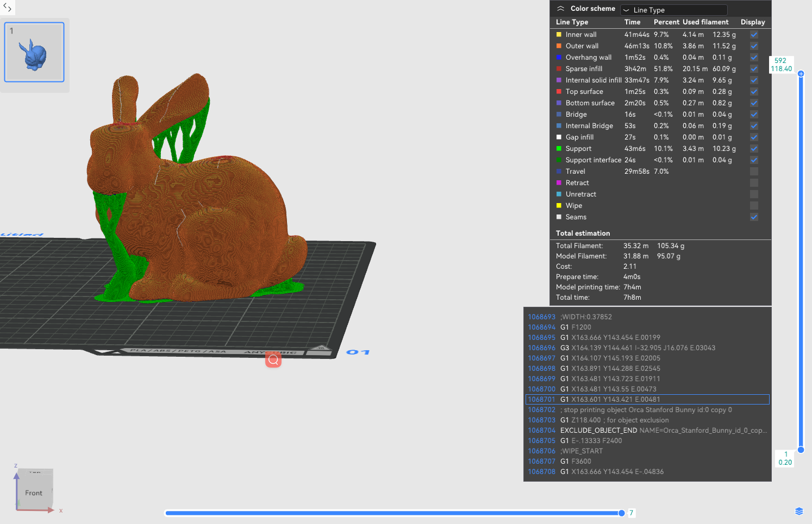Viewport: 812px width, 524px height.
Task: Enable Unretract display checkbox
Action: 754,194
